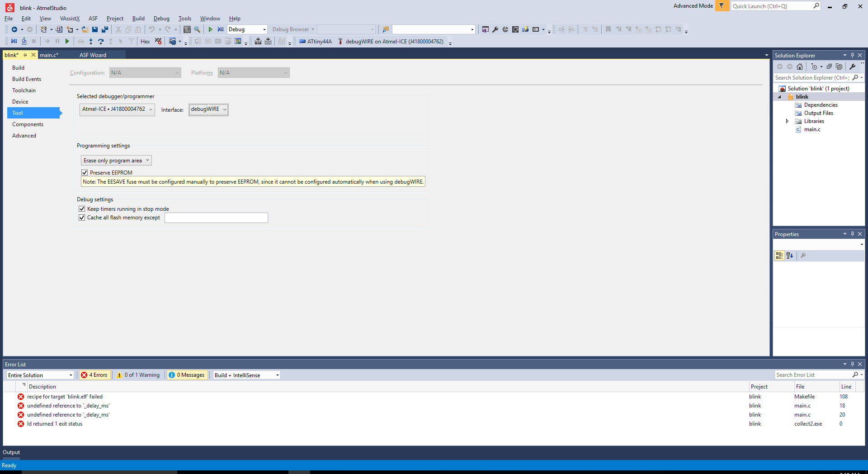Select the recipe for target 'blink.elf' failed error
Image resolution: width=868 pixels, height=474 pixels.
[x=434, y=397]
